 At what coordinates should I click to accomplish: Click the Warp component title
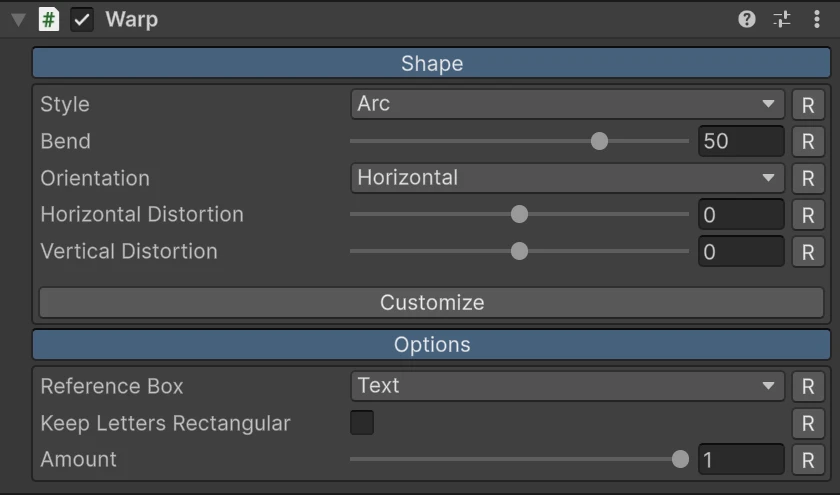click(132, 20)
